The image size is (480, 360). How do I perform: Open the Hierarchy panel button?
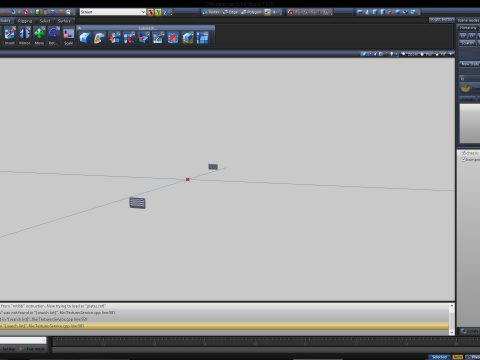point(468,28)
